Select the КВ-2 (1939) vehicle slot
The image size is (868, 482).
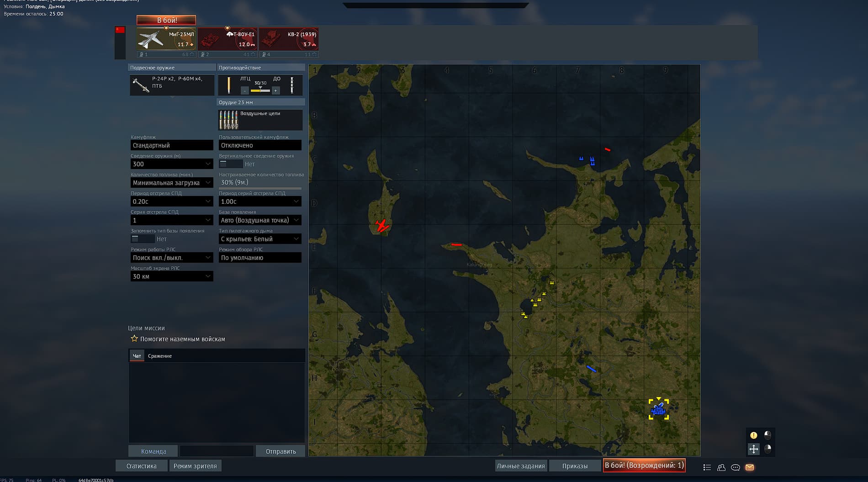point(289,40)
